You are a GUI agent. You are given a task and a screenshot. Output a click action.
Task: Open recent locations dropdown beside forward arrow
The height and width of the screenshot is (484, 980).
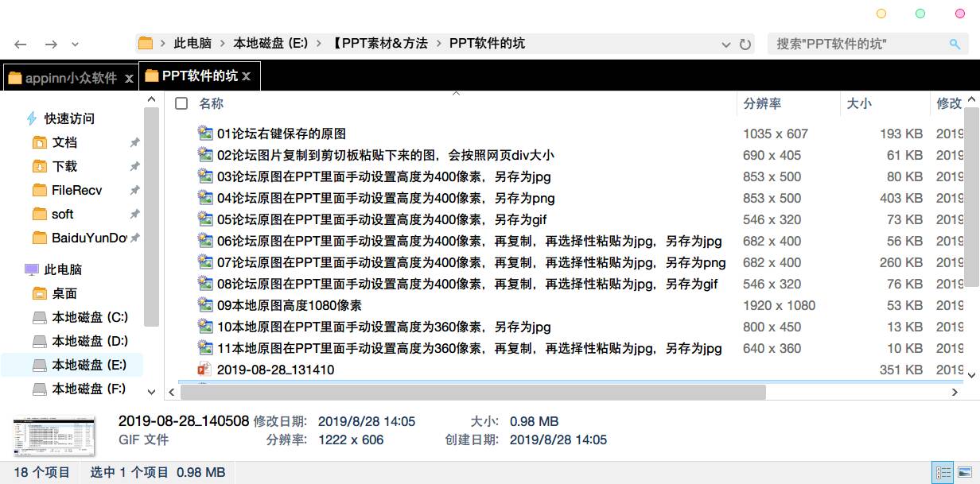(x=76, y=45)
